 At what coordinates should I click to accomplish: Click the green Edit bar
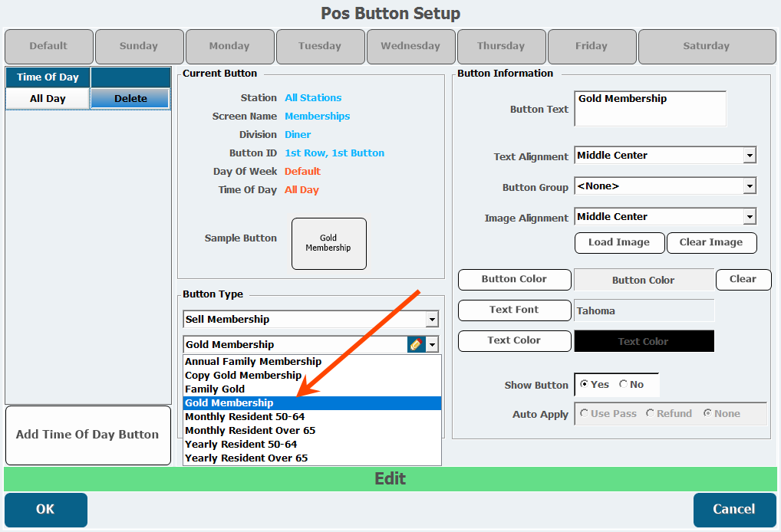click(x=390, y=479)
